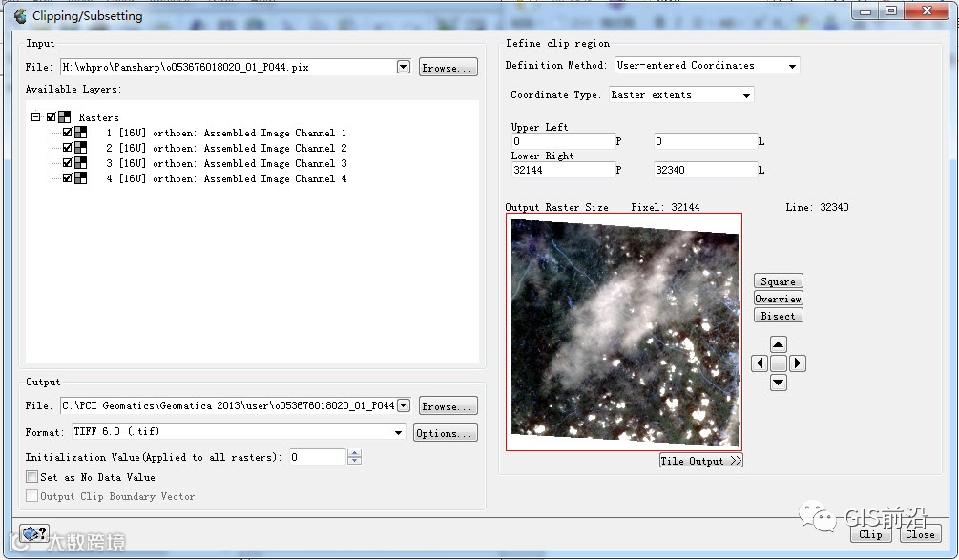Click the Initialization Value spinner arrows

tap(354, 457)
